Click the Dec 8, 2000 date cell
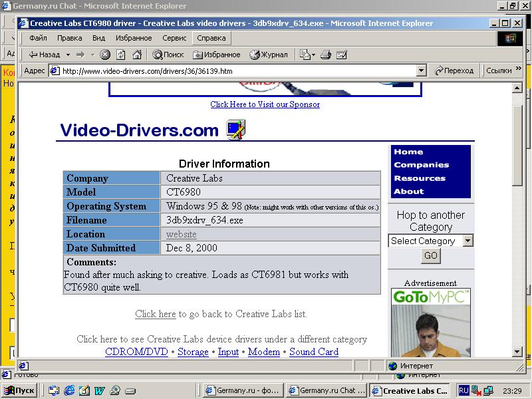 pyautogui.click(x=270, y=248)
